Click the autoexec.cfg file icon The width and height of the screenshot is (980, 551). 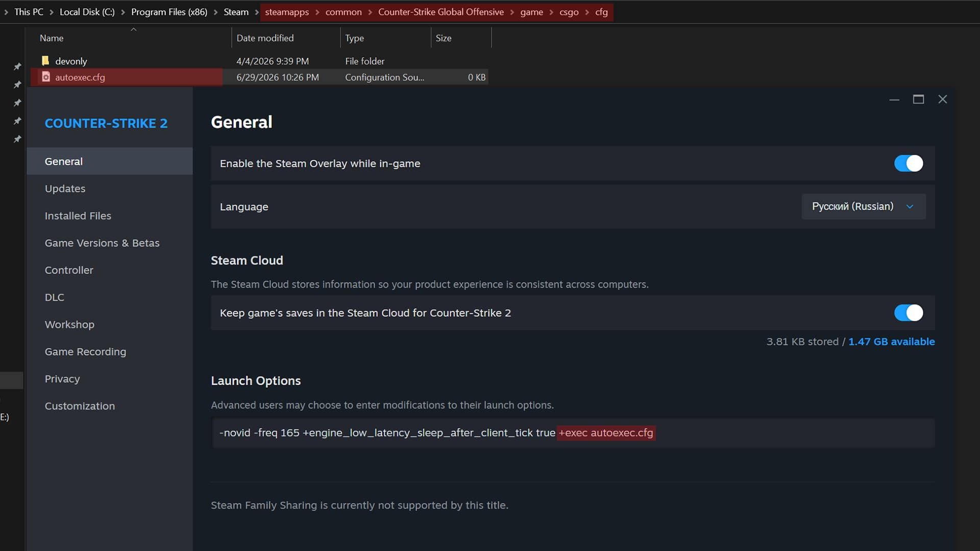(46, 77)
